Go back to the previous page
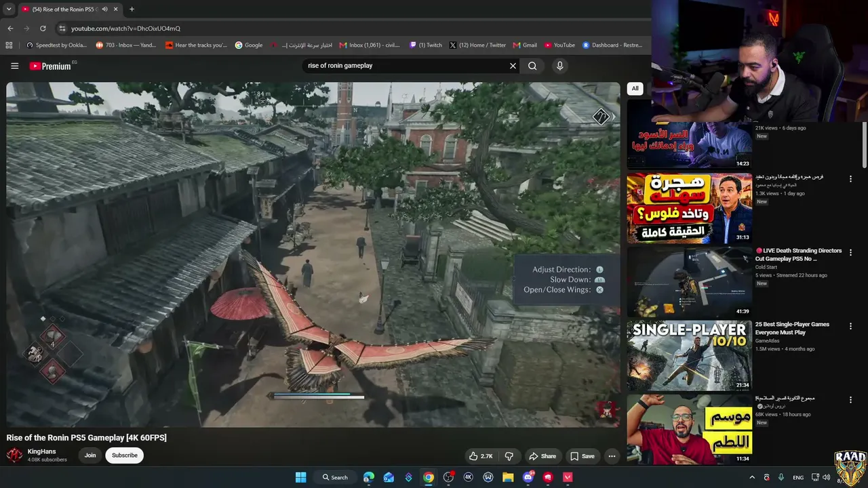This screenshot has width=868, height=488. pyautogui.click(x=10, y=28)
